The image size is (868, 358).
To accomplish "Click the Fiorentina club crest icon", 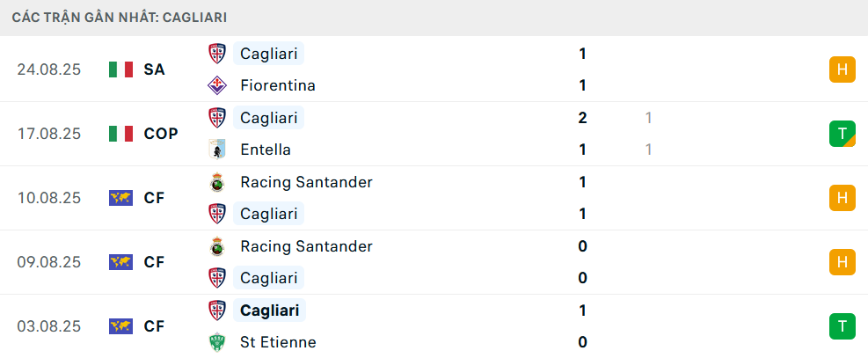I will tap(216, 85).
